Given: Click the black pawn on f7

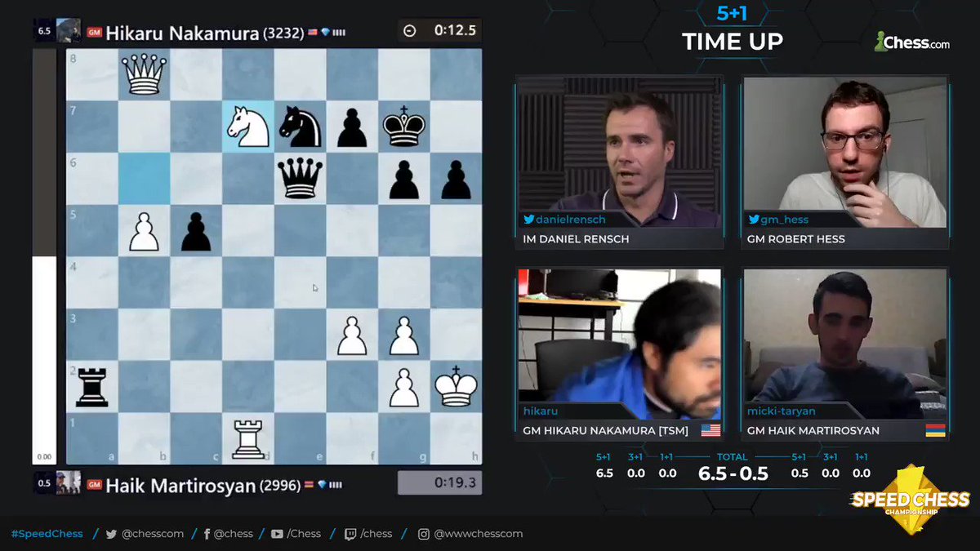Looking at the screenshot, I should pyautogui.click(x=352, y=128).
